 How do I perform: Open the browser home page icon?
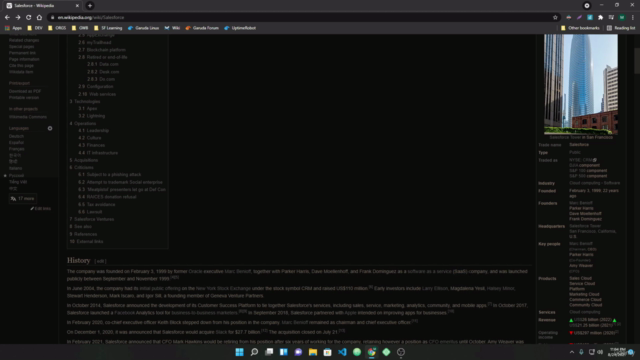pos(39,18)
